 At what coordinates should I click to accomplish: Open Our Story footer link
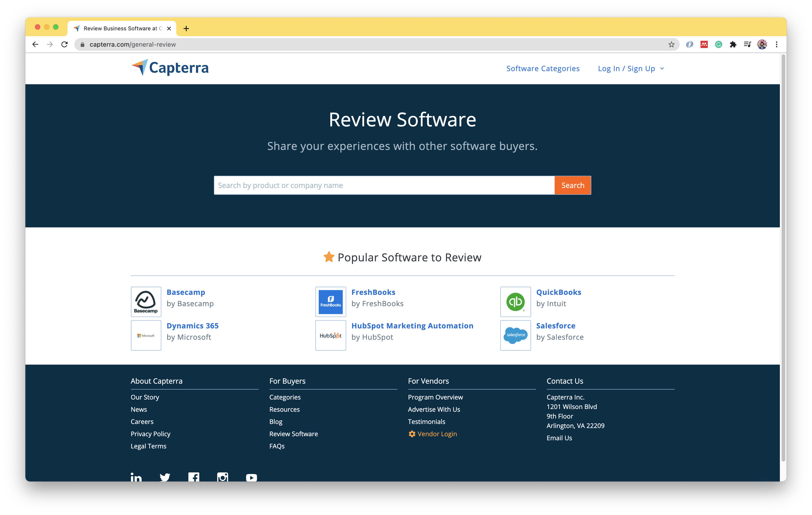pos(145,397)
